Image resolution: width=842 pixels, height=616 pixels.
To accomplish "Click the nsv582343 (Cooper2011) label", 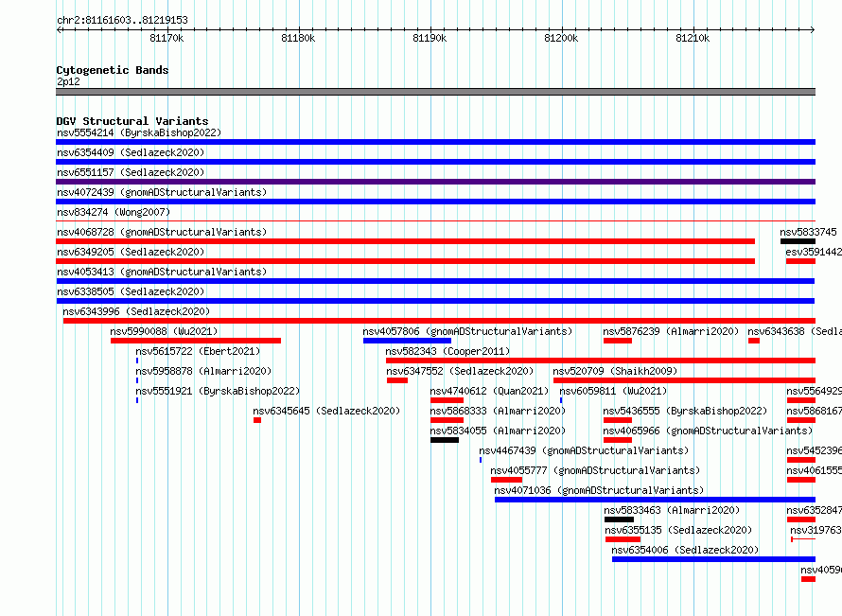I will click(447, 351).
